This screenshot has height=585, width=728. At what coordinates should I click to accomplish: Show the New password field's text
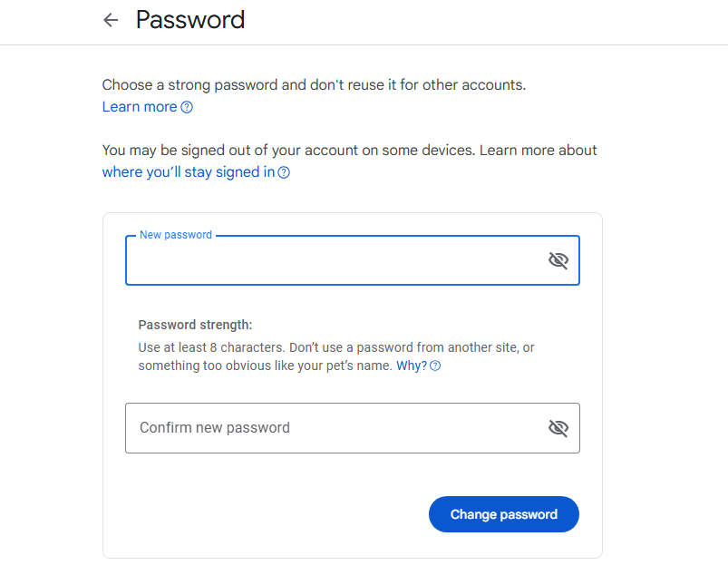click(x=558, y=261)
